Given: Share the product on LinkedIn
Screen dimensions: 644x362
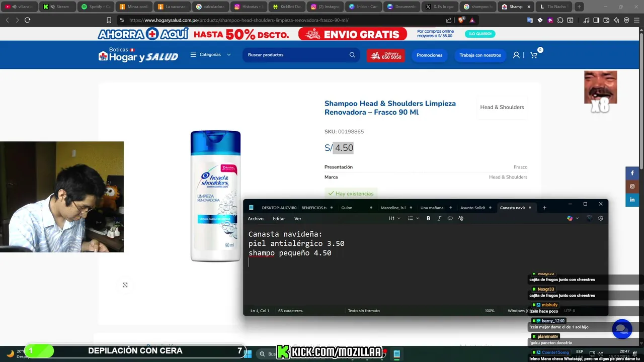Looking at the screenshot, I should 632,200.
